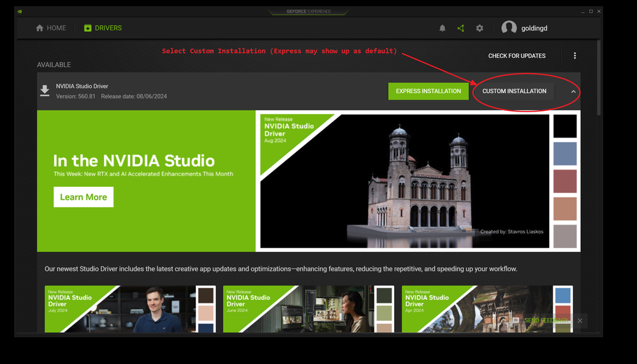Open the Apr 2024 Studio Driver card
This screenshot has width=637, height=364.
pos(487,309)
